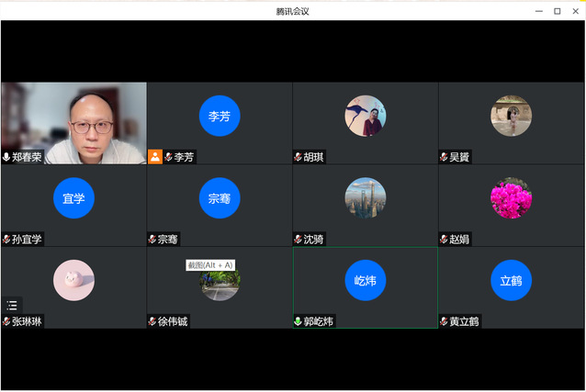Click the 徐伟诚 name label
Screen dimensions: 586x392
173,321
